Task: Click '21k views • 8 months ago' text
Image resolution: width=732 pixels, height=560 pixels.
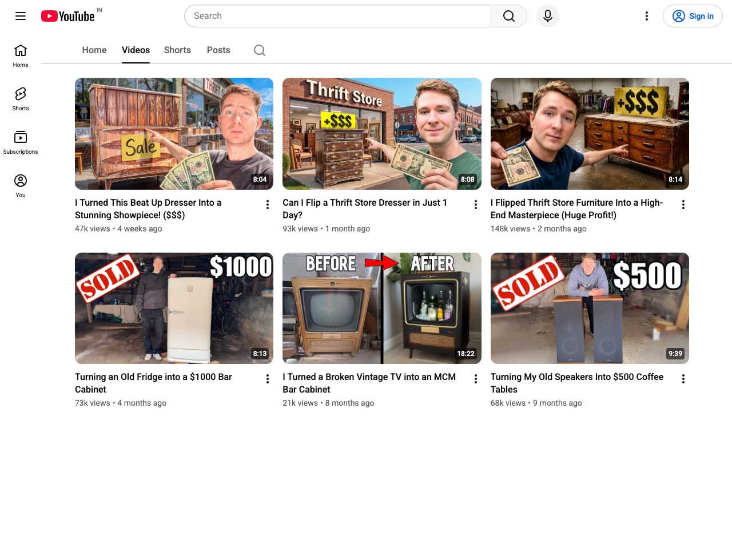Action: click(x=328, y=403)
